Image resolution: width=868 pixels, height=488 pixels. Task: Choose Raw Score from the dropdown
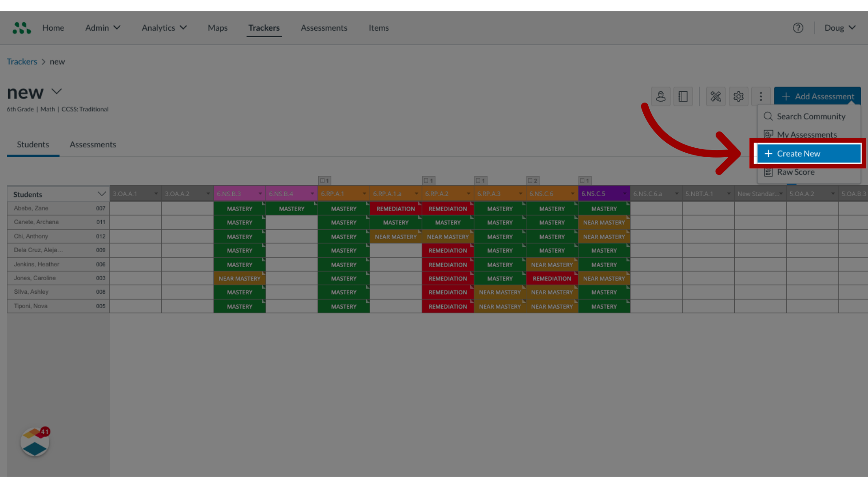point(809,172)
